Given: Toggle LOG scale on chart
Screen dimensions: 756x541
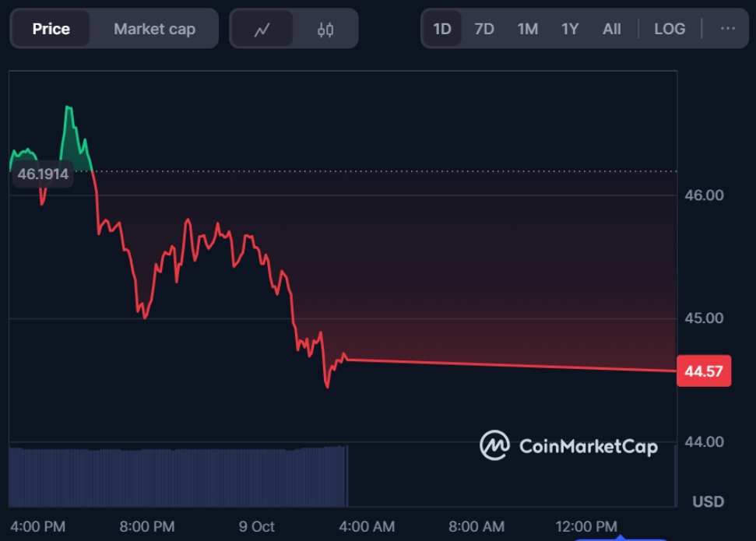Looking at the screenshot, I should pyautogui.click(x=670, y=30).
